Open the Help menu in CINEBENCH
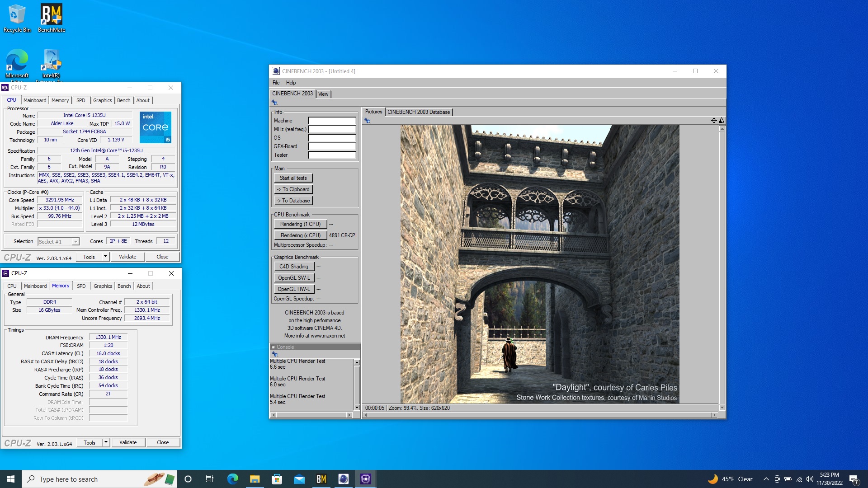This screenshot has width=868, height=488. pyautogui.click(x=291, y=83)
